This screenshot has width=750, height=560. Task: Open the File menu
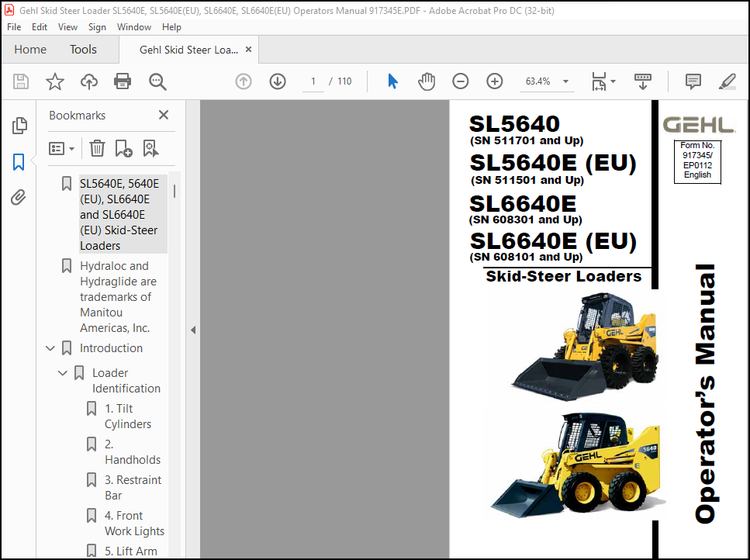pos(14,27)
